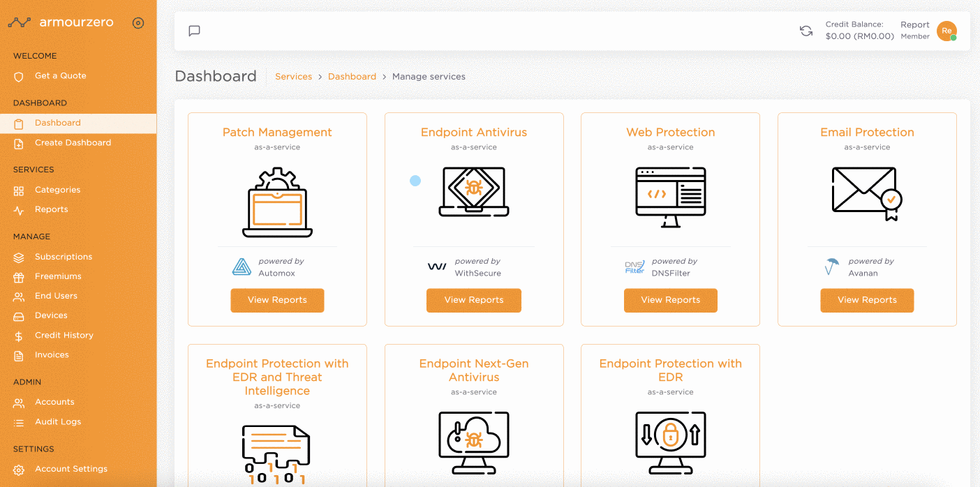Click the Dashboard page heading
This screenshot has height=487, width=980.
(x=216, y=76)
